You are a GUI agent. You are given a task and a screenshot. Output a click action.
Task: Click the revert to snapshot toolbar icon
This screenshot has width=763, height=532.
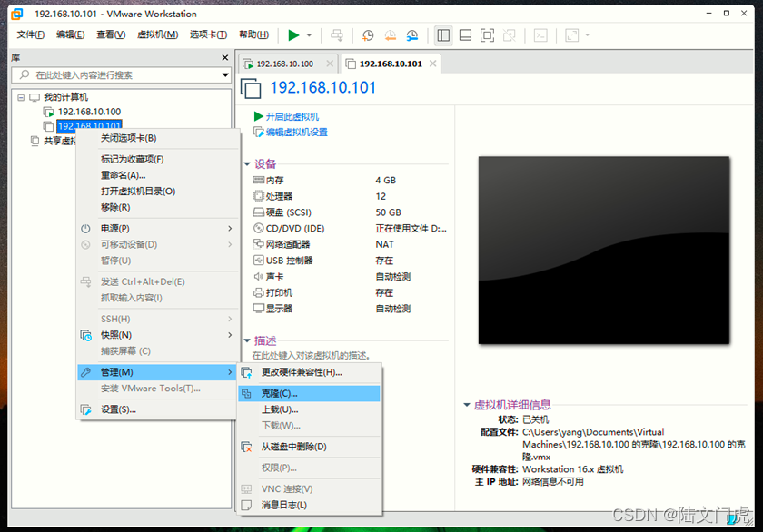point(391,35)
